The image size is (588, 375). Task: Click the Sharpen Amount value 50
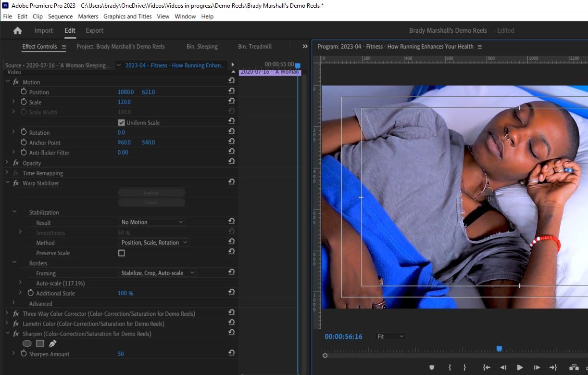pos(121,354)
